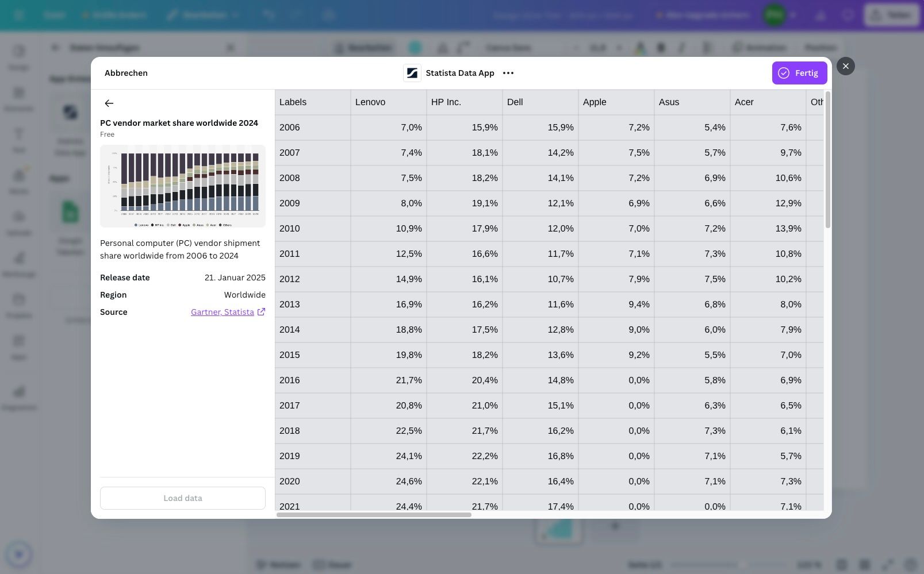The width and height of the screenshot is (924, 574).
Task: Open the Gartner, Statista source link
Action: [x=222, y=312]
